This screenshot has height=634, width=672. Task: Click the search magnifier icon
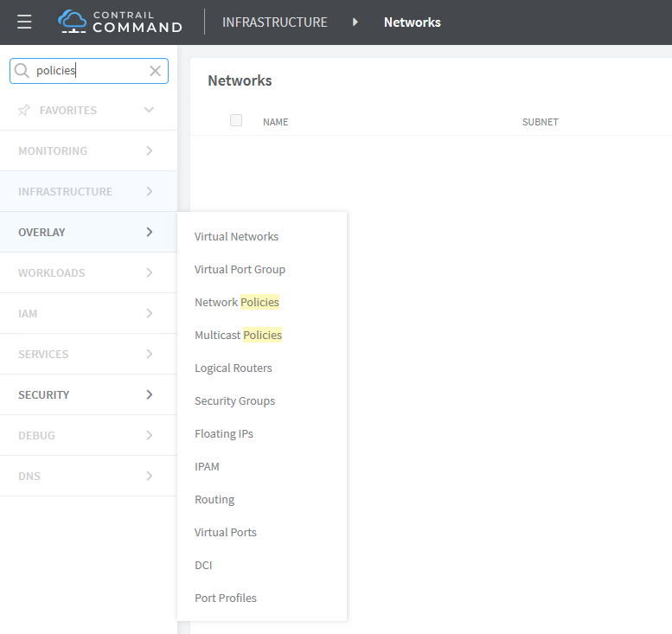click(22, 71)
